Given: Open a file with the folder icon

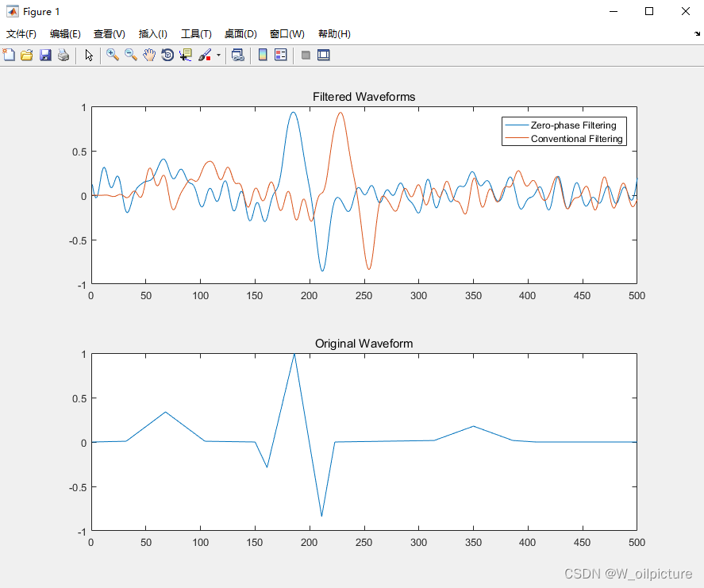Looking at the screenshot, I should 27,56.
